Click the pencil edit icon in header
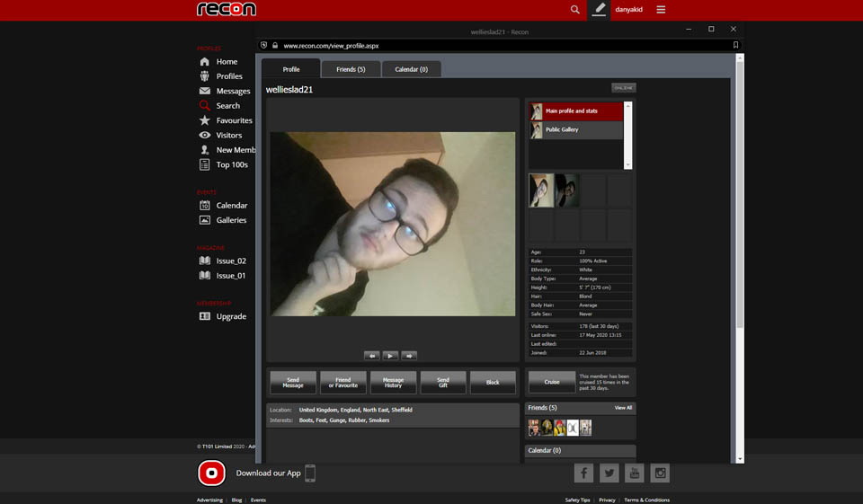This screenshot has width=863, height=504. [600, 10]
